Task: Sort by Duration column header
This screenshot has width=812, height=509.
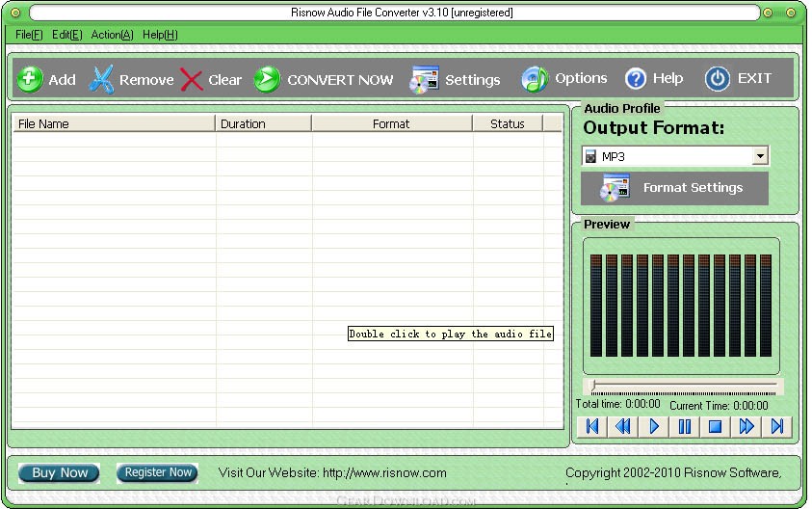Action: click(263, 124)
